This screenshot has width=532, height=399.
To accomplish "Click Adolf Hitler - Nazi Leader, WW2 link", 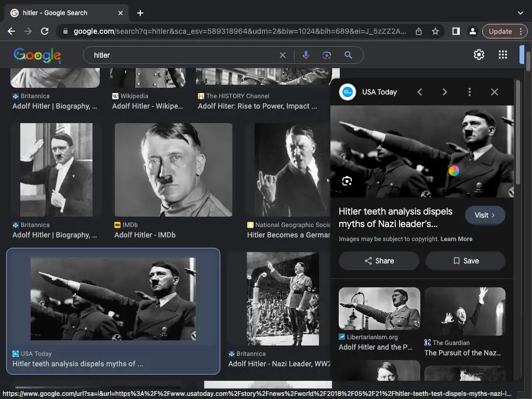I will coord(279,364).
